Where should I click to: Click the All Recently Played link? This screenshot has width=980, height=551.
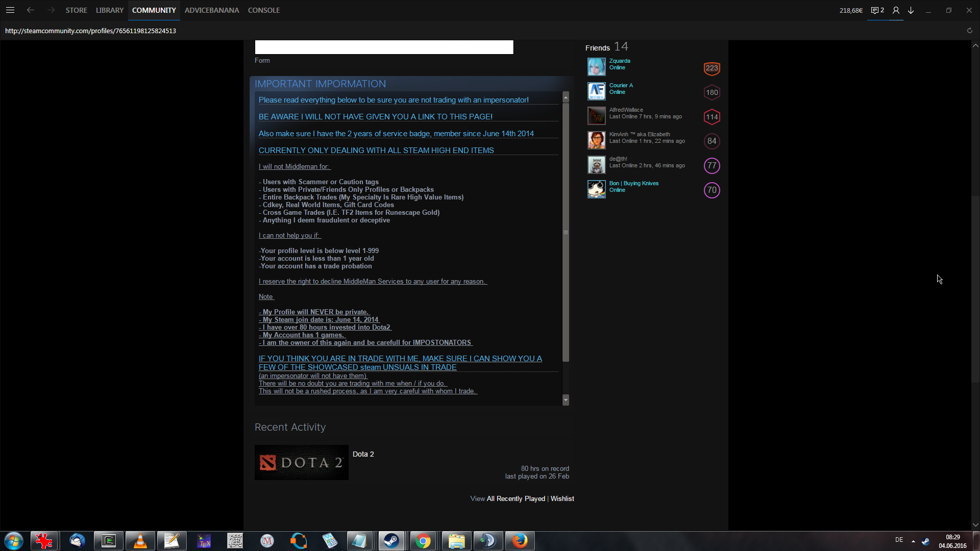pyautogui.click(x=516, y=498)
